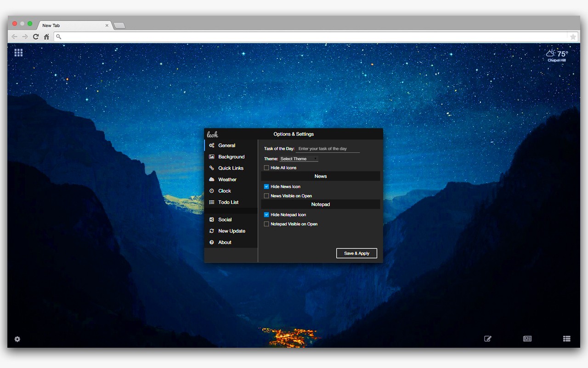Select the Weather settings section

[x=227, y=179]
